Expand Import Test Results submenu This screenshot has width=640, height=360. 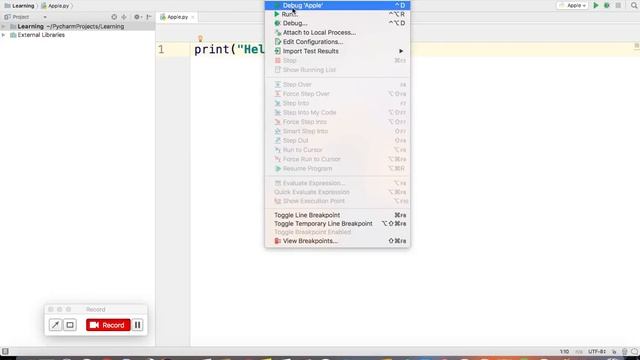pyautogui.click(x=337, y=51)
